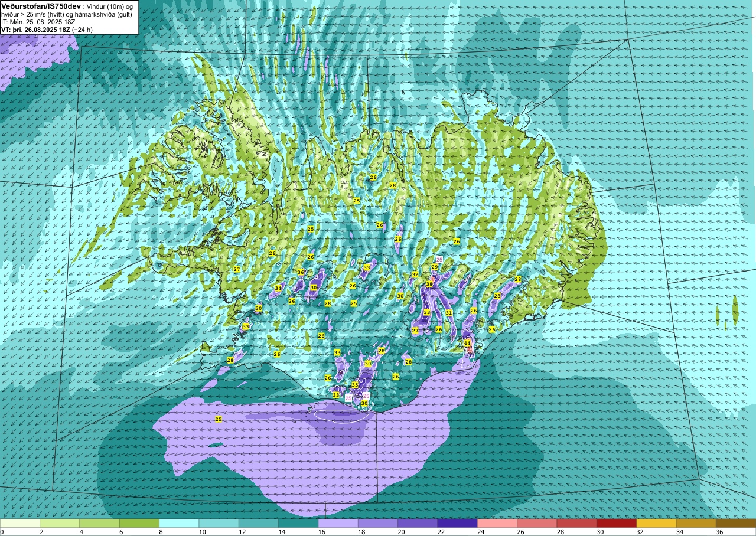The height and width of the screenshot is (536, 756).
Task: Click the 'VT: Þri. 26.08.2025 18Z (+24 h)' line
Action: point(47,29)
